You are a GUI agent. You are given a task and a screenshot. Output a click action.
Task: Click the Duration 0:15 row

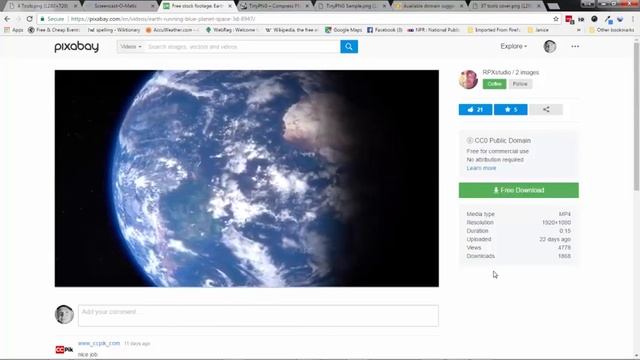click(x=518, y=231)
